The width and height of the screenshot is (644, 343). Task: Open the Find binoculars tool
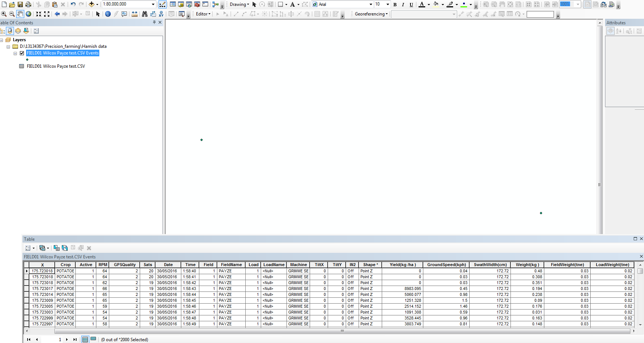(145, 14)
